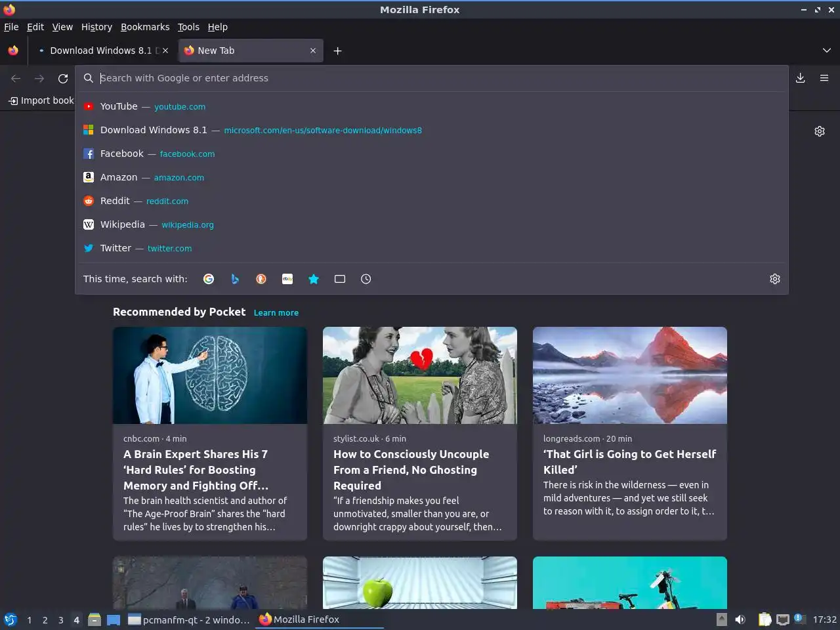
Task: Open the File menu
Action: pyautogui.click(x=11, y=27)
